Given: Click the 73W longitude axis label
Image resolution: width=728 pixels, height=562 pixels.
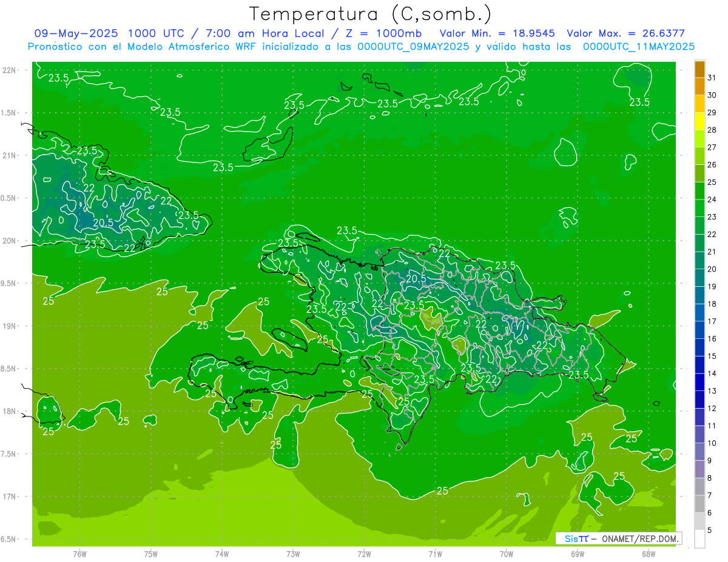Looking at the screenshot, I should [293, 554].
